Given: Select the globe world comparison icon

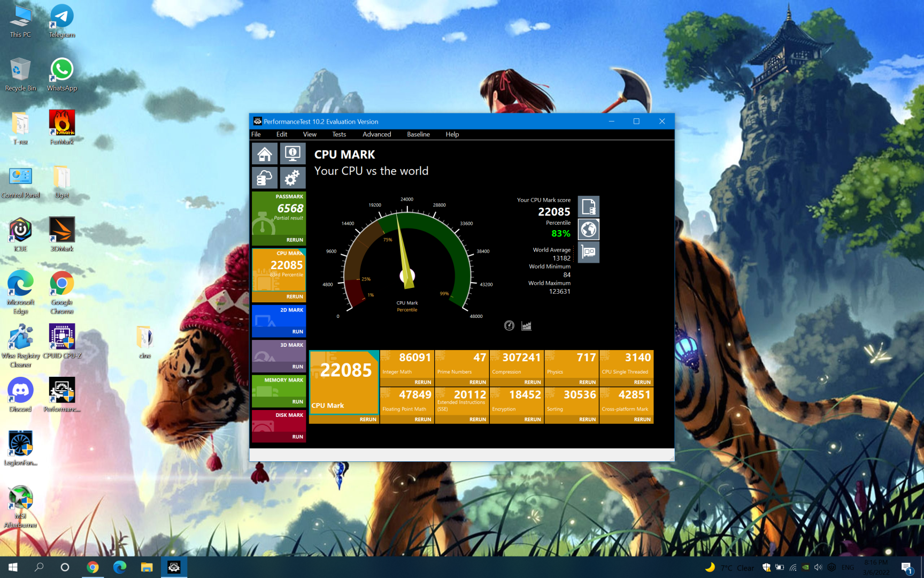Looking at the screenshot, I should 588,230.
